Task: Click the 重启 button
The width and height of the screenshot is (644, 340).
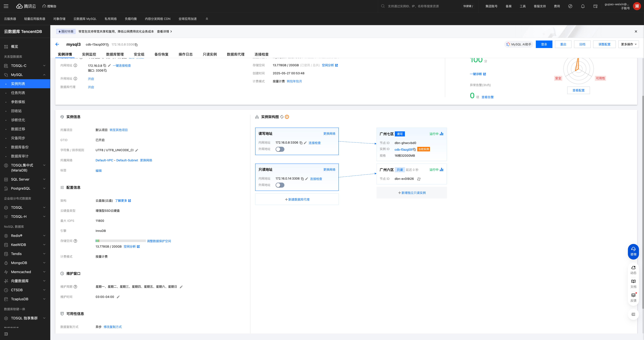Action: (x=563, y=44)
